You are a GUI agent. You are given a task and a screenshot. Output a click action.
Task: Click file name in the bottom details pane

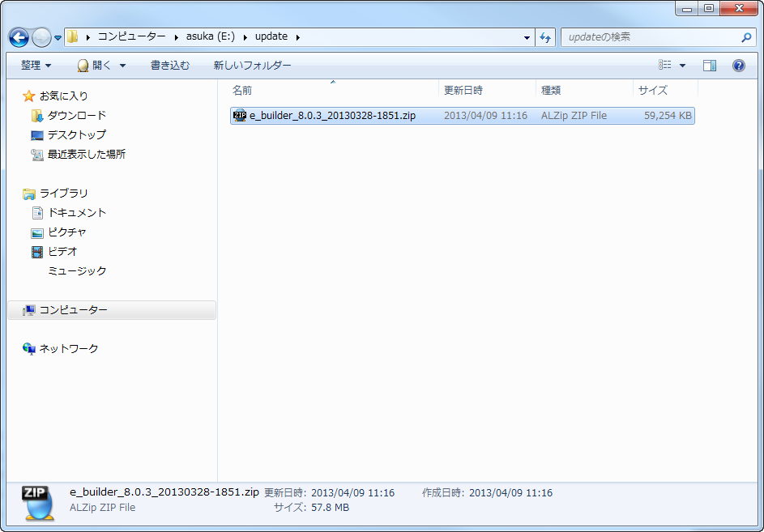(164, 492)
